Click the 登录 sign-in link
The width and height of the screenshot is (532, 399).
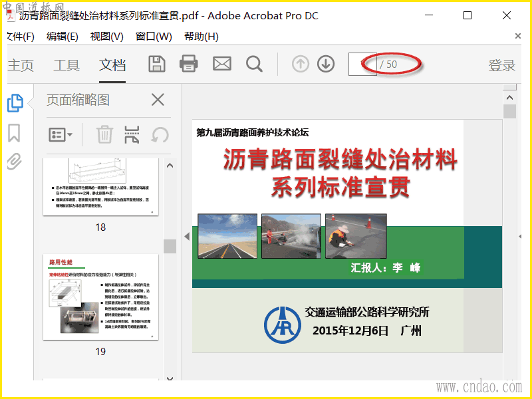[x=502, y=65]
